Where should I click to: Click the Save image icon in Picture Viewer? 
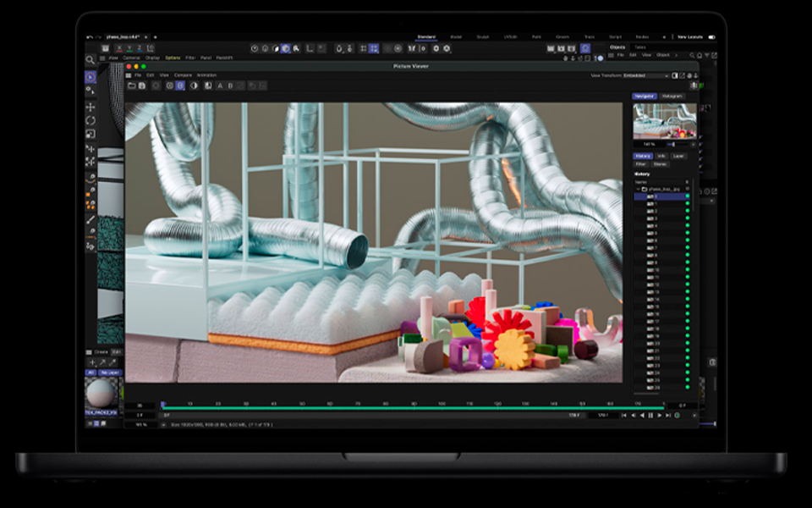coord(142,86)
